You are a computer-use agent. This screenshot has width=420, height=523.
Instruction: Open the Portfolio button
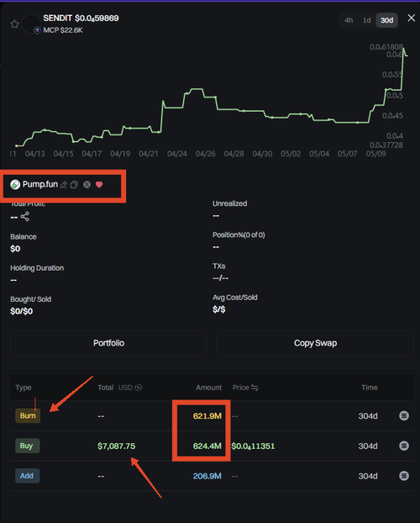108,343
